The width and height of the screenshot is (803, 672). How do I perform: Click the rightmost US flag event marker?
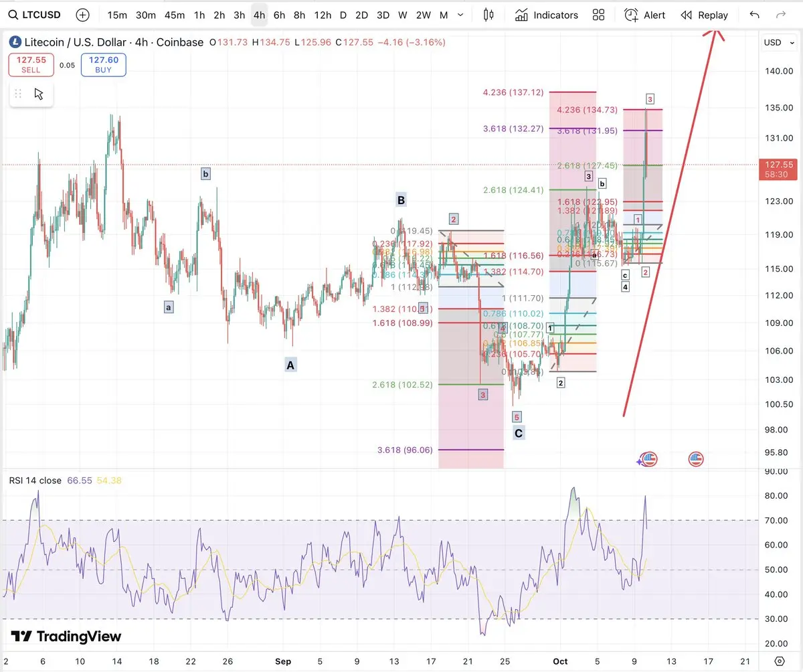696,459
